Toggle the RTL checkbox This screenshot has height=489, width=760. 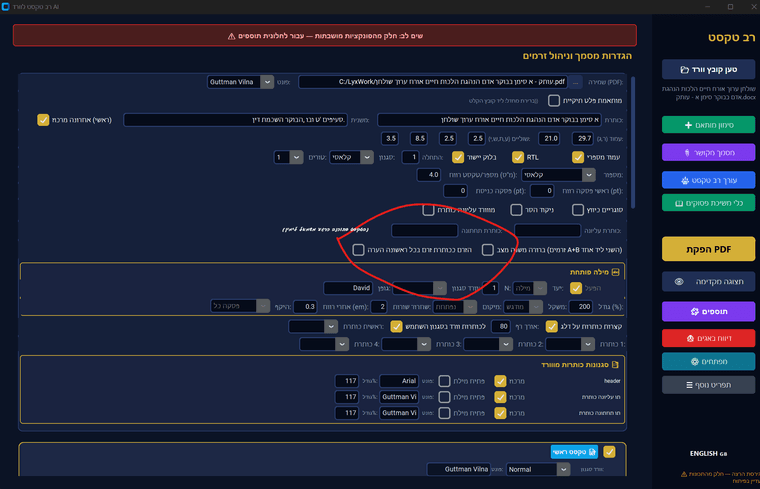pyautogui.click(x=519, y=157)
